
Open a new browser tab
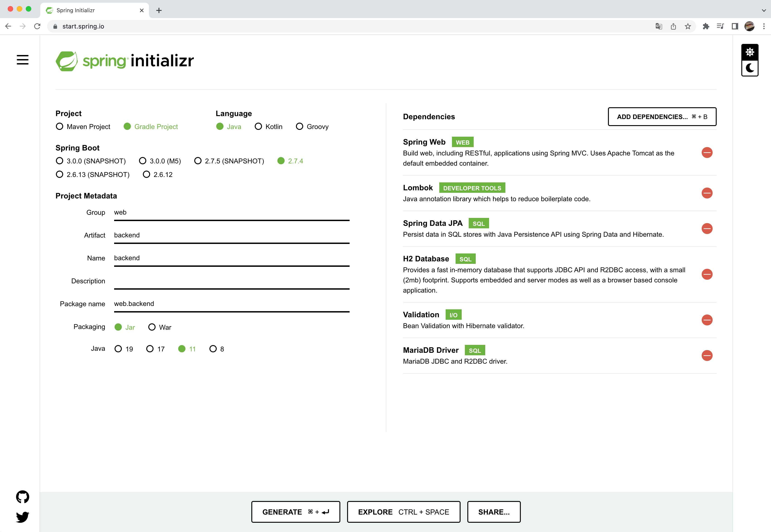click(x=159, y=10)
